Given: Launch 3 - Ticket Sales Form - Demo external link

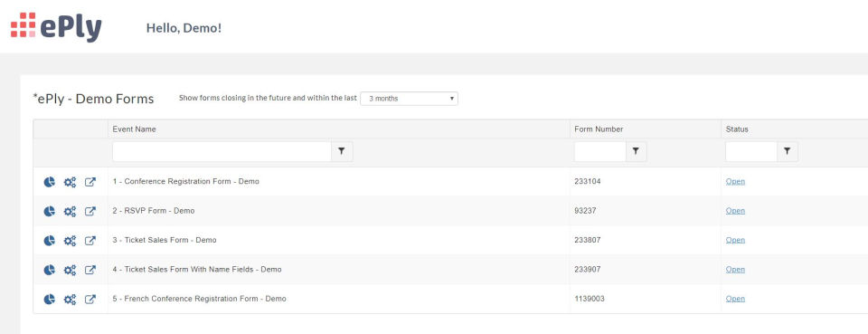Looking at the screenshot, I should [x=90, y=241].
